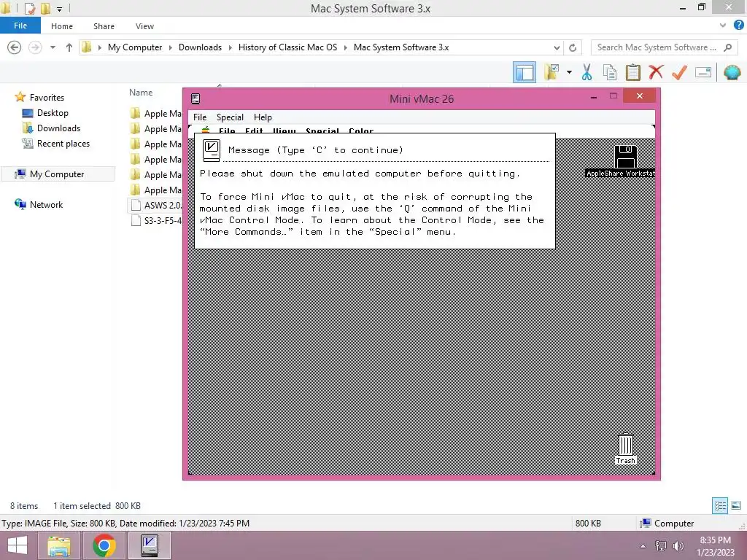Click the orange checkmark Properties icon
The image size is (747, 560).
coord(679,72)
